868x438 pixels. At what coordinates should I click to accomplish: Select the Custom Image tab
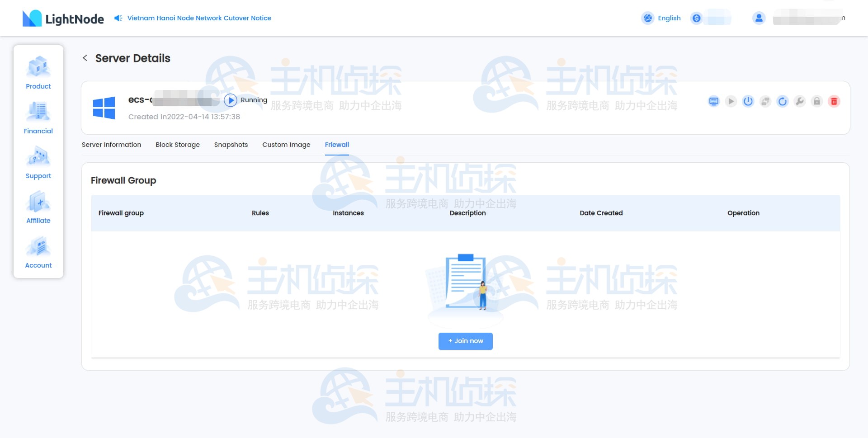coord(286,145)
